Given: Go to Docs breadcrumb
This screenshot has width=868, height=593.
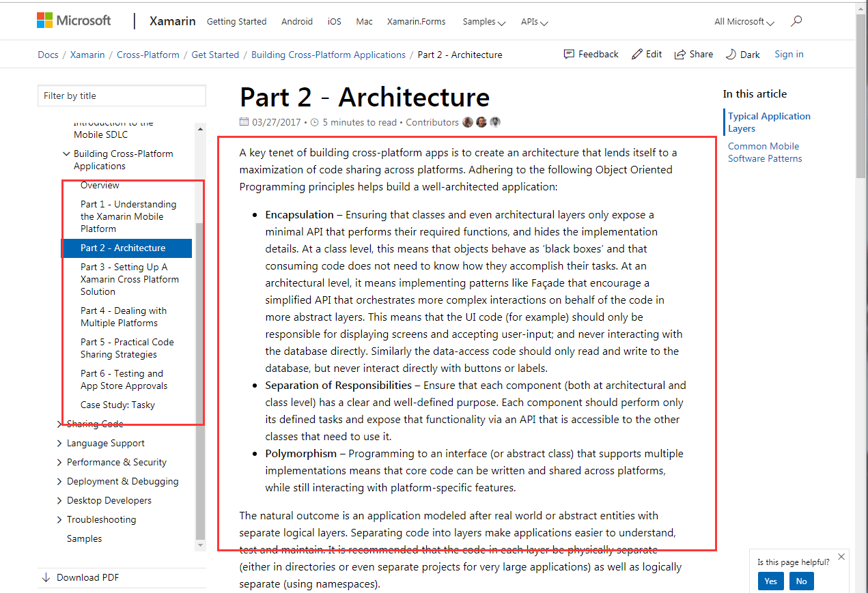Looking at the screenshot, I should (x=48, y=55).
